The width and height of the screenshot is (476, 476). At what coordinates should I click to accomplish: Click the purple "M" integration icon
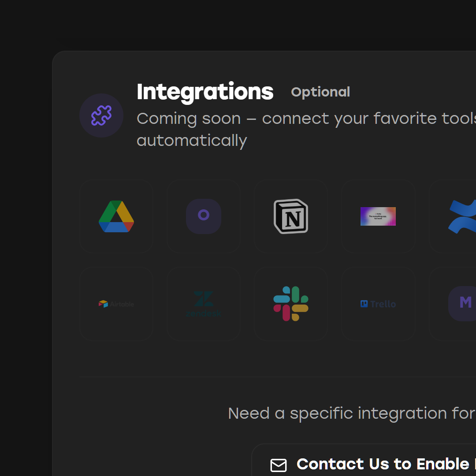[x=464, y=304]
